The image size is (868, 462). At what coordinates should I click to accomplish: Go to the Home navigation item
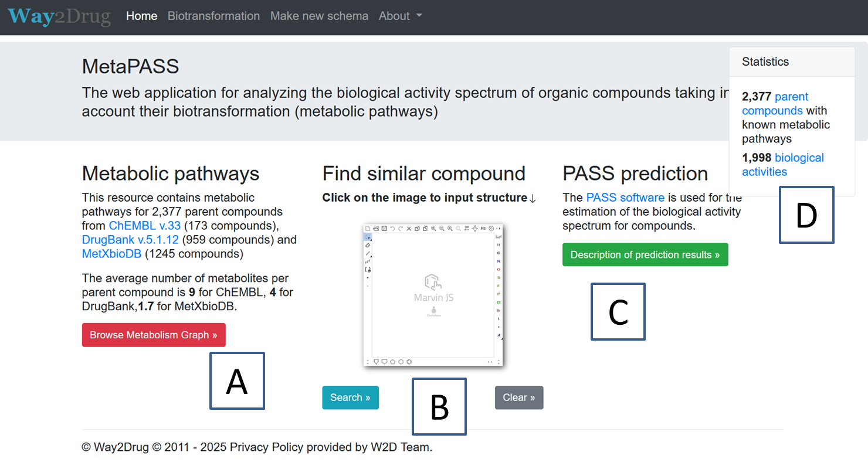click(141, 16)
